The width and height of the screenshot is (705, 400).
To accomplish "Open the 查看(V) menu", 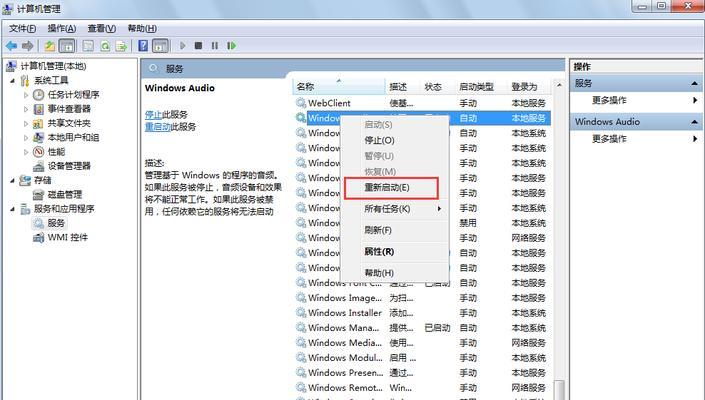I will tap(102, 28).
